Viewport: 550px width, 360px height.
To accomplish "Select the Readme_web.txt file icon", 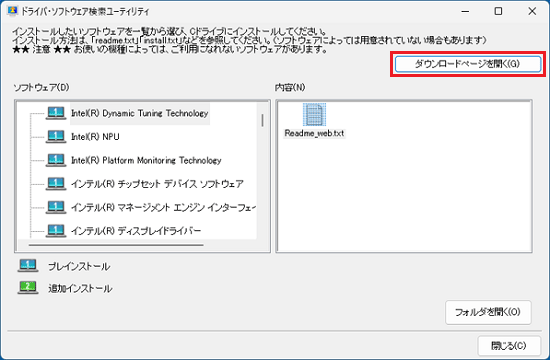I will click(x=314, y=114).
